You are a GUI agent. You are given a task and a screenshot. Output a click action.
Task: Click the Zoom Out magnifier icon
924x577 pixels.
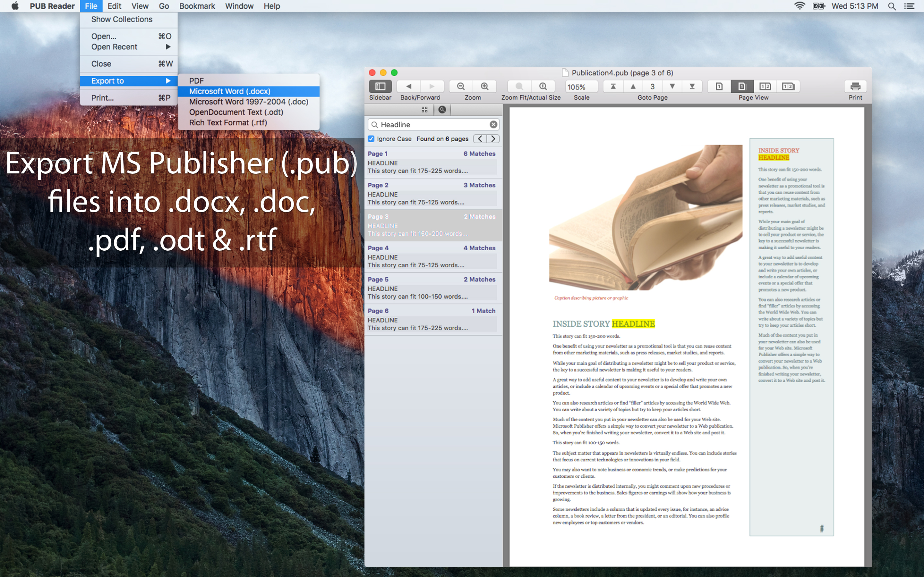coord(461,86)
